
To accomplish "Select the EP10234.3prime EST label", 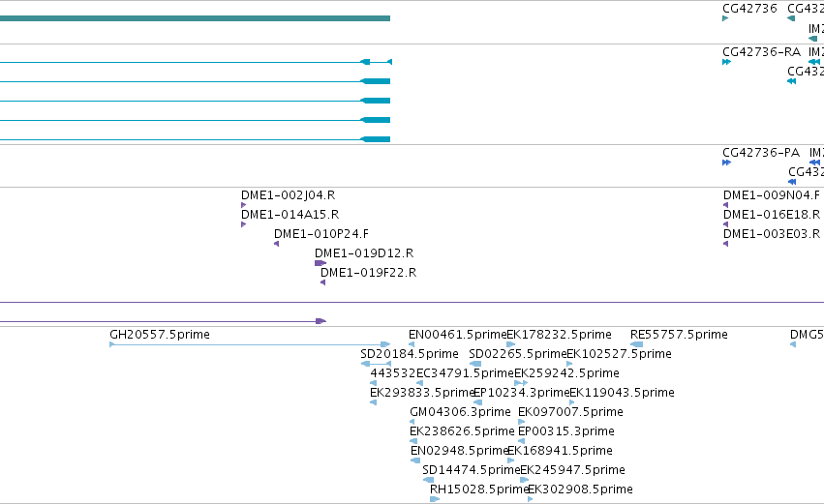I will 522,393.
